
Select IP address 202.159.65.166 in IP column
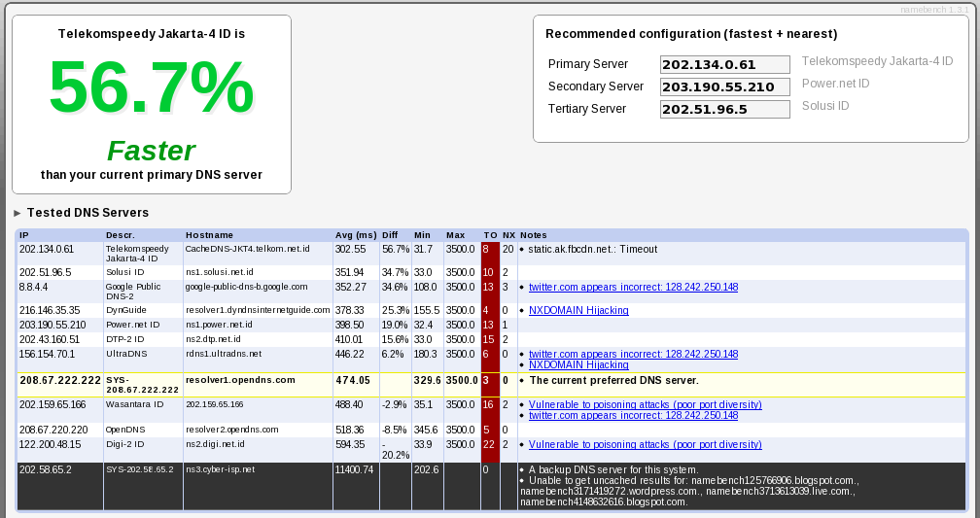52,404
